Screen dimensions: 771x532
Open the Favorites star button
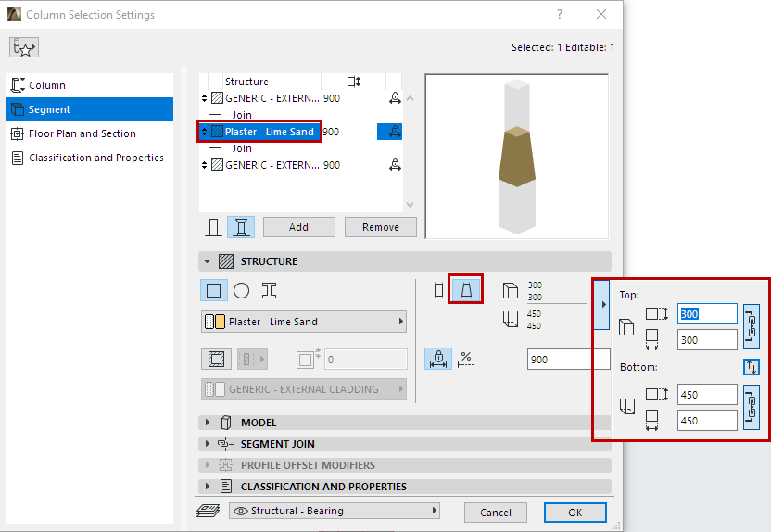pyautogui.click(x=23, y=47)
